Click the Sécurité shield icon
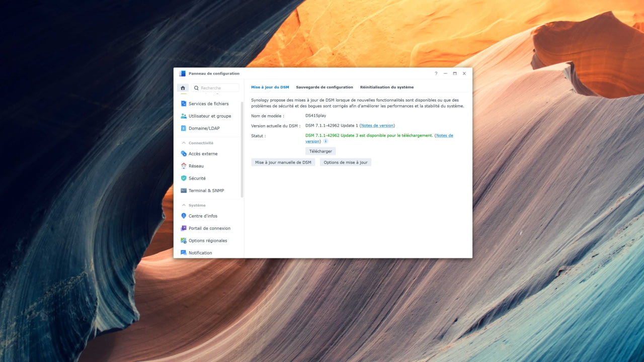The image size is (644, 362). (184, 178)
